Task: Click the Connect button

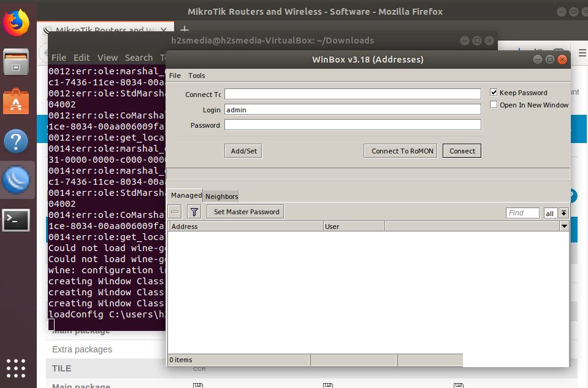Action: coord(462,151)
